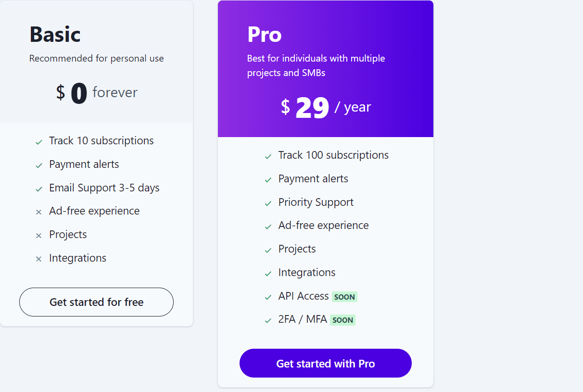Click the checkmark next to API Access

point(268,297)
